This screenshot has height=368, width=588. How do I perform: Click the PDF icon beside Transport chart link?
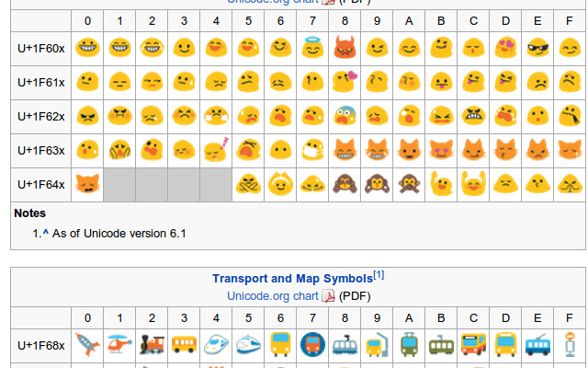[x=328, y=296]
